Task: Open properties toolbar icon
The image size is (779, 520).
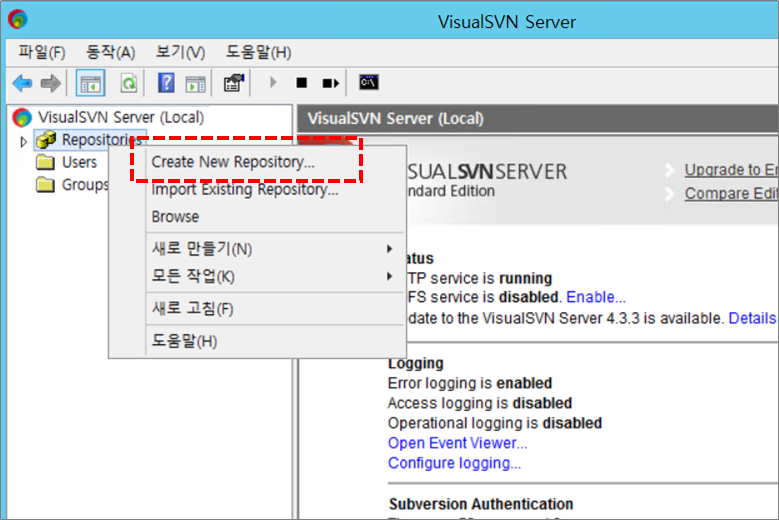Action: coord(234,83)
